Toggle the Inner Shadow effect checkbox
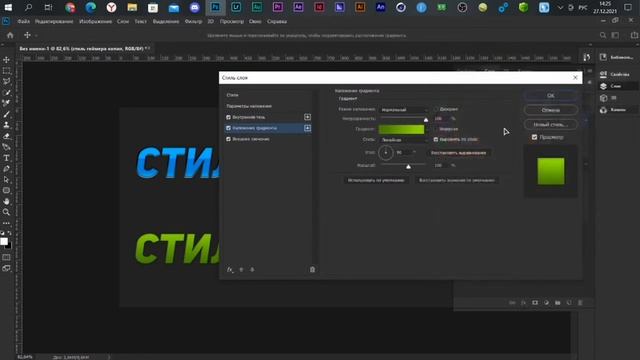 click(228, 117)
